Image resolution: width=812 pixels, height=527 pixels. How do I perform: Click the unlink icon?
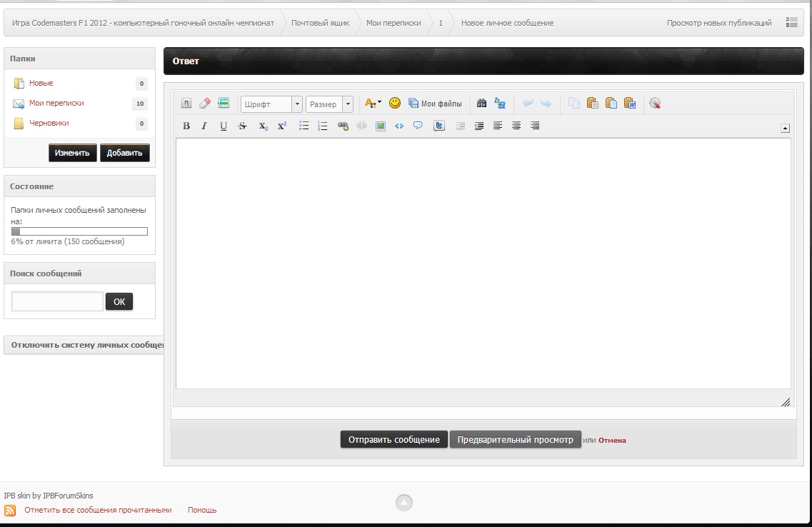tap(361, 126)
